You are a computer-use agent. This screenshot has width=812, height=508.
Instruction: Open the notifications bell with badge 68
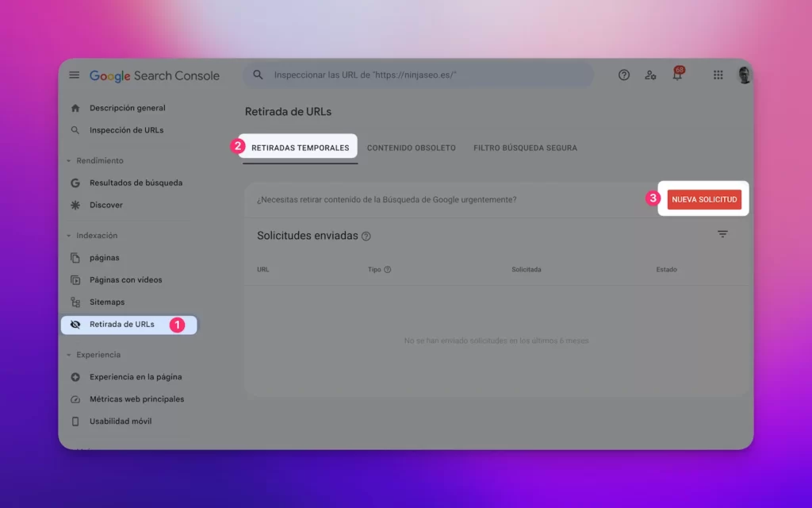tap(677, 75)
